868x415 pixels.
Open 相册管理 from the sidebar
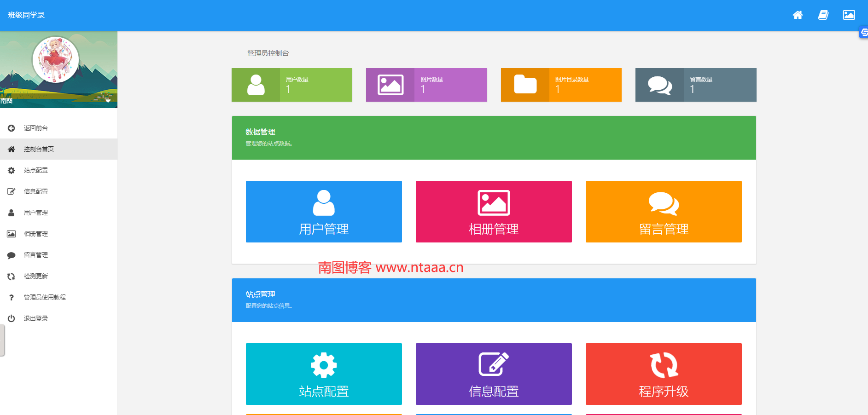pos(36,234)
